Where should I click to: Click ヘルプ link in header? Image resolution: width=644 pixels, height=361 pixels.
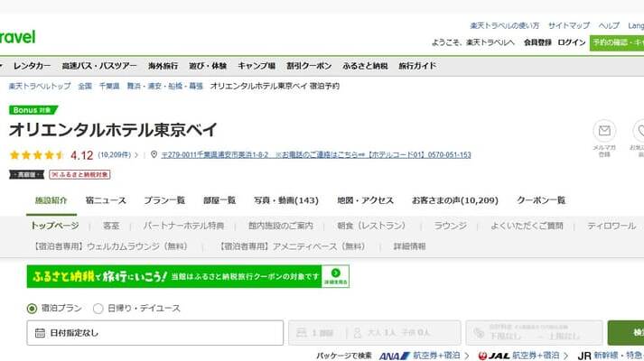click(x=609, y=25)
